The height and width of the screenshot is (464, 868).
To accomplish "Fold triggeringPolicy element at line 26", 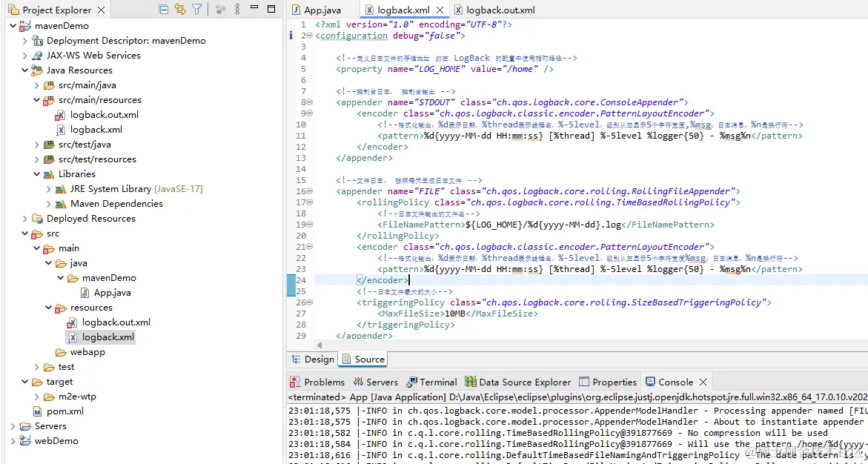I will point(310,303).
